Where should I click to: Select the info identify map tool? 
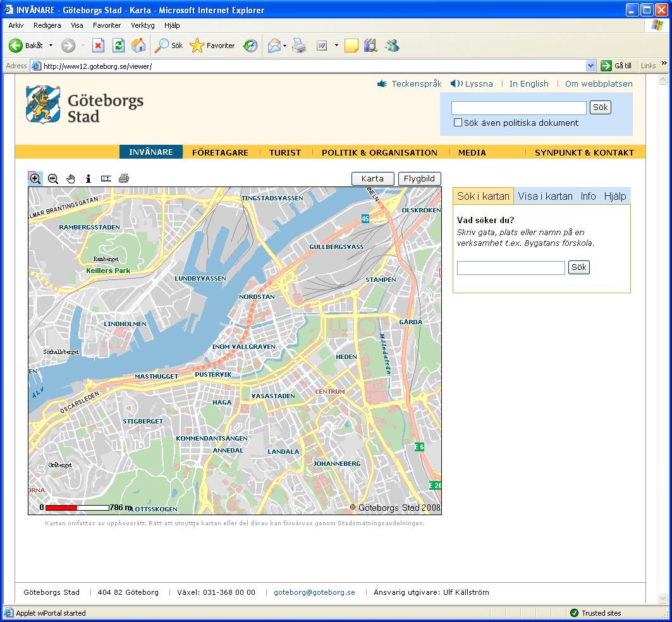(89, 179)
